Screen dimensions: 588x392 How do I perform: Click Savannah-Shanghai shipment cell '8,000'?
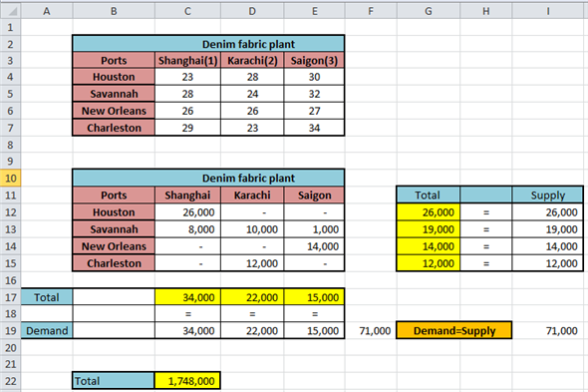pos(187,229)
